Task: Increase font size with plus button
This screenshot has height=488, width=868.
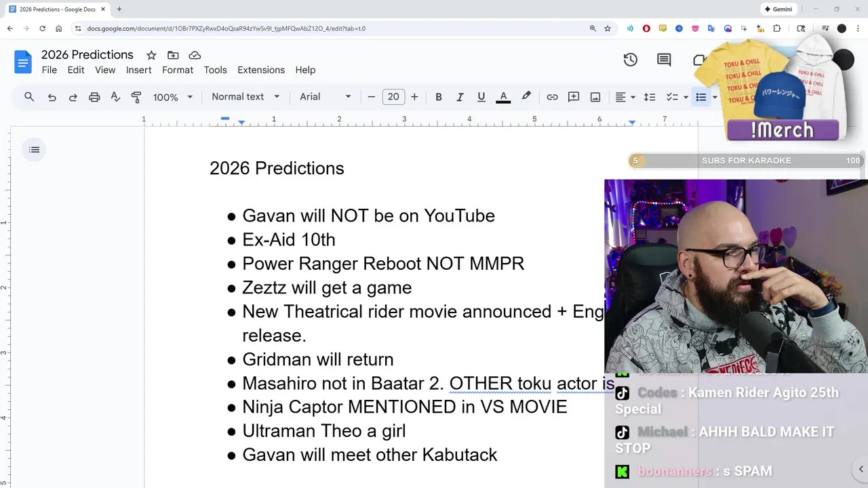Action: [x=414, y=97]
